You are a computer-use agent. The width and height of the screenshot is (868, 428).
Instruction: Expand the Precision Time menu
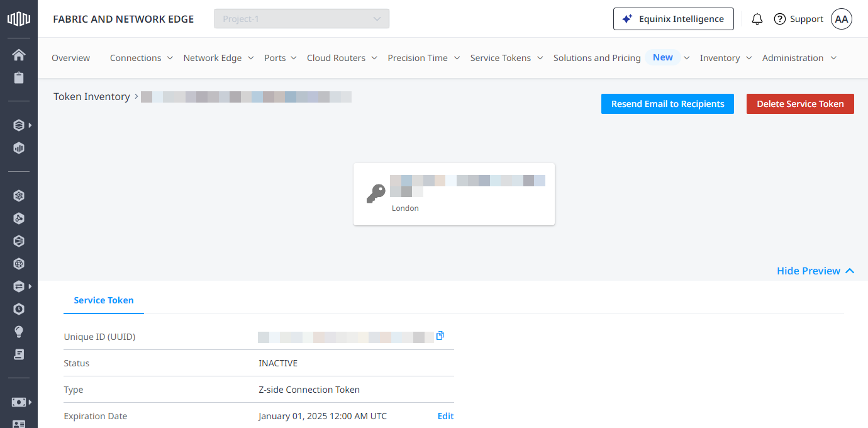click(424, 58)
